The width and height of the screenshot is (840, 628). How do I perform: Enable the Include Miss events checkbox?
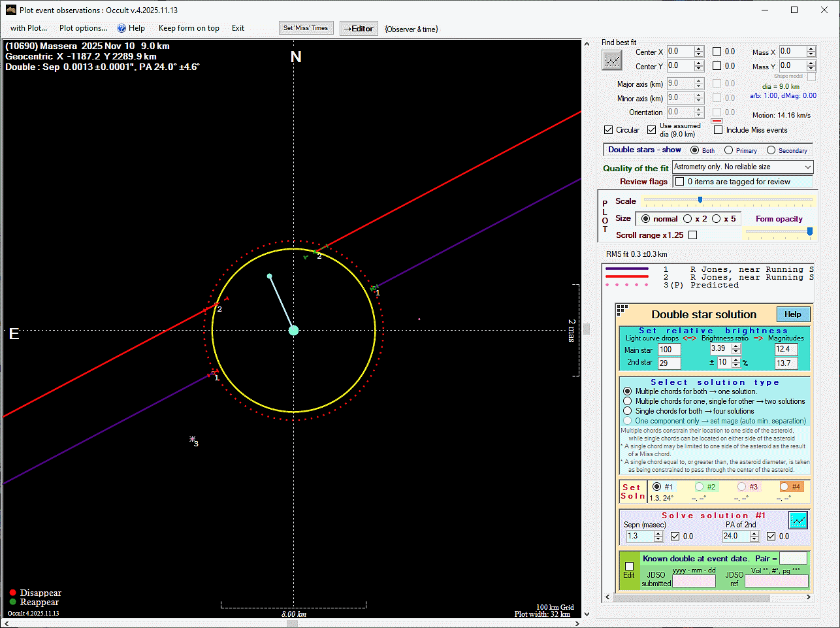pyautogui.click(x=718, y=130)
